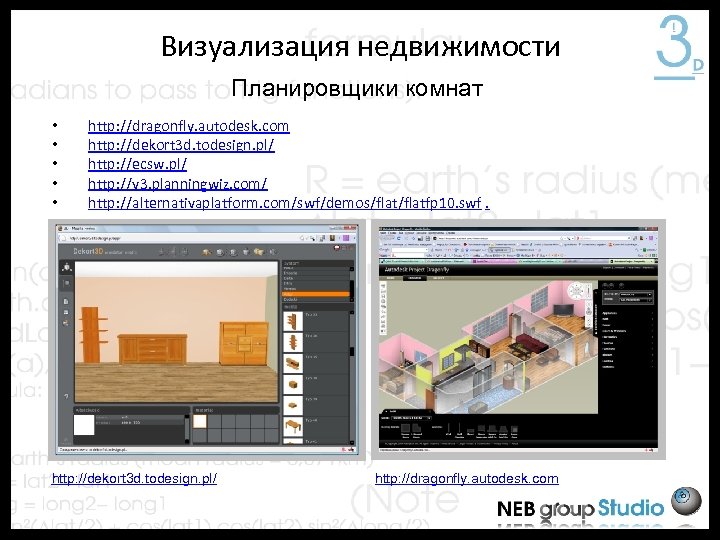Select the table furniture thumbnail in Dekort3D list
This screenshot has width=720, height=540.
click(x=292, y=427)
